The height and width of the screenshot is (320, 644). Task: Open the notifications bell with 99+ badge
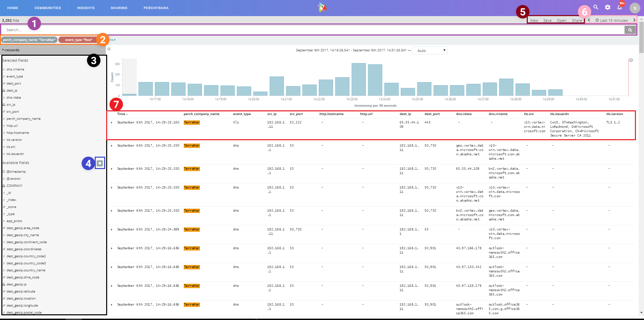pos(620,7)
